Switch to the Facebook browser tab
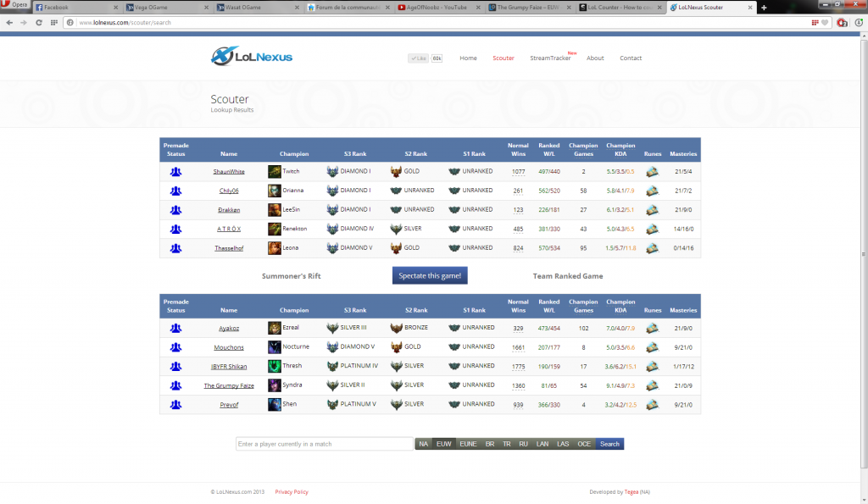The image size is (868, 504). tap(76, 8)
